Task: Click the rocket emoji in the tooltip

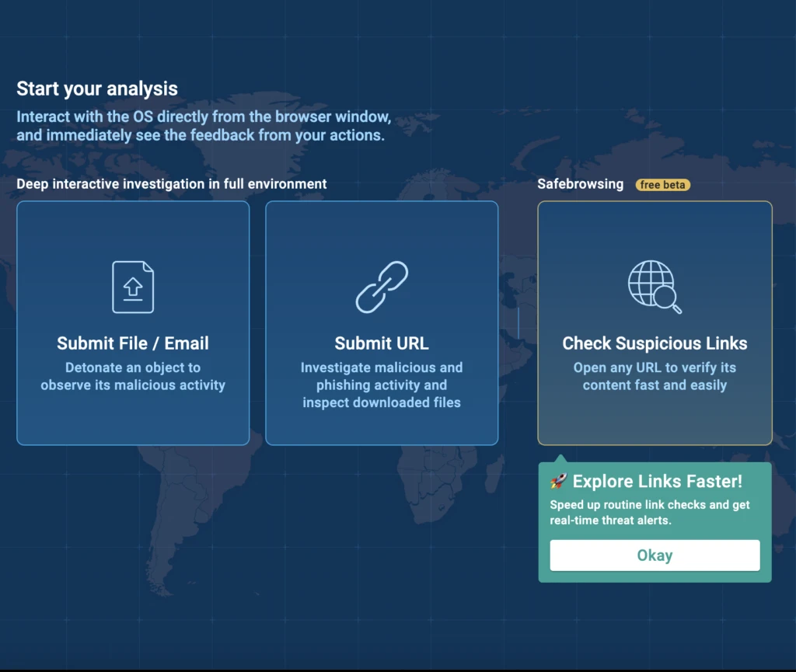Action: (558, 482)
